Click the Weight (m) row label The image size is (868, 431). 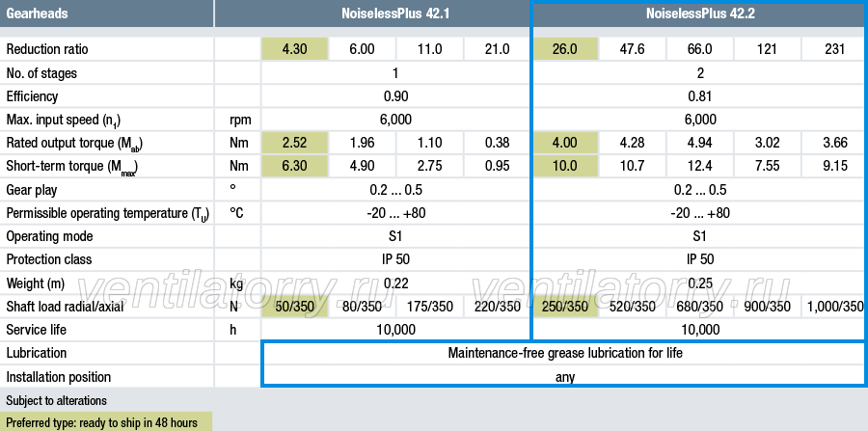pos(36,283)
